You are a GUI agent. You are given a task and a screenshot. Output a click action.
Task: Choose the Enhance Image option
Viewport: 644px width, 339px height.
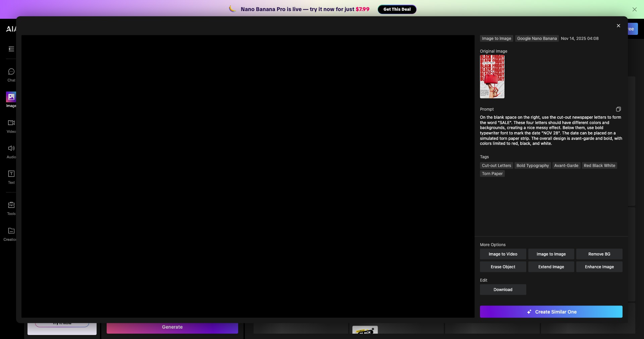tap(599, 267)
